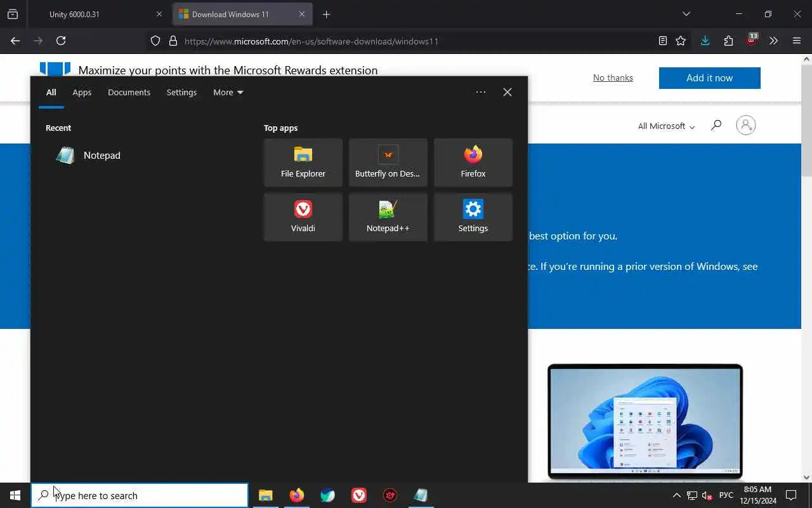The height and width of the screenshot is (508, 812).
Task: Close the Windows search panel
Action: [x=507, y=92]
